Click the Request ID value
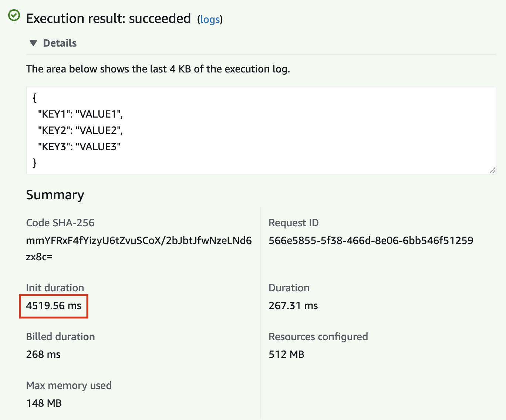506x420 pixels. (371, 240)
